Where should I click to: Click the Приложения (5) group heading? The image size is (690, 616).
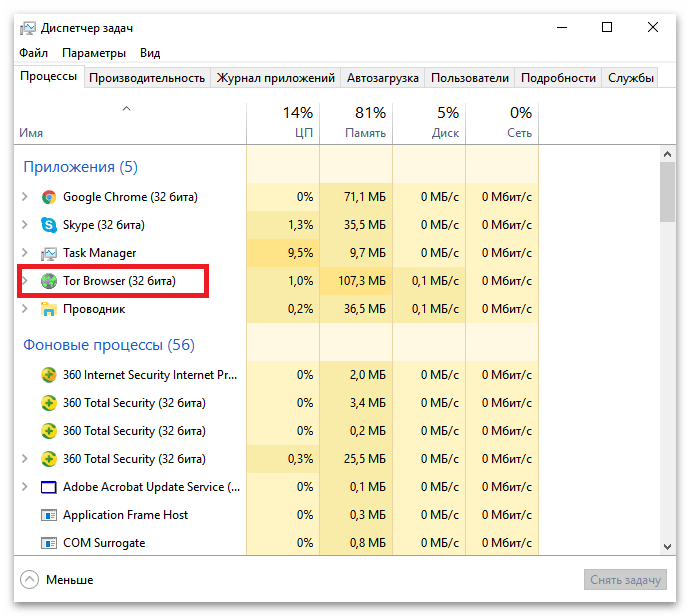pyautogui.click(x=81, y=167)
